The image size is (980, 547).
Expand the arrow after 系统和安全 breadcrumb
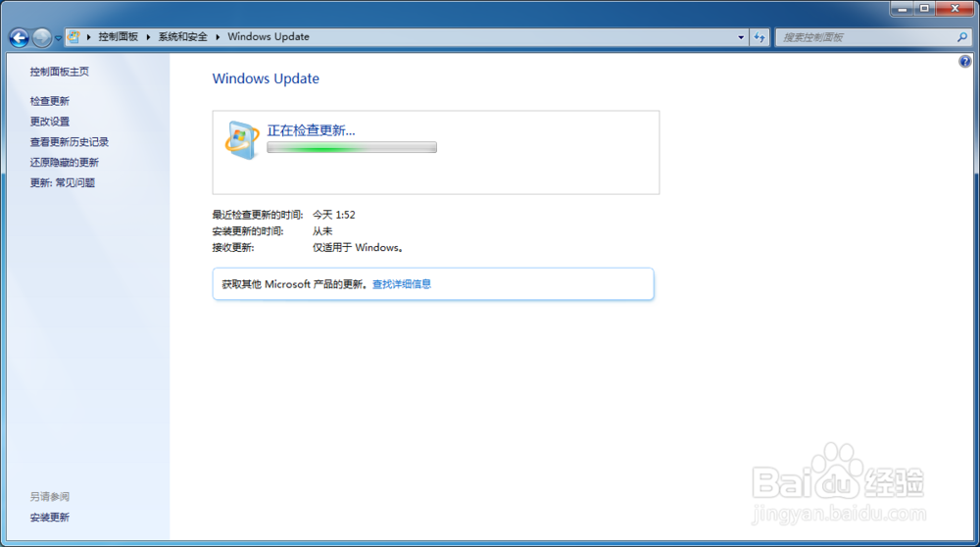[x=218, y=37]
